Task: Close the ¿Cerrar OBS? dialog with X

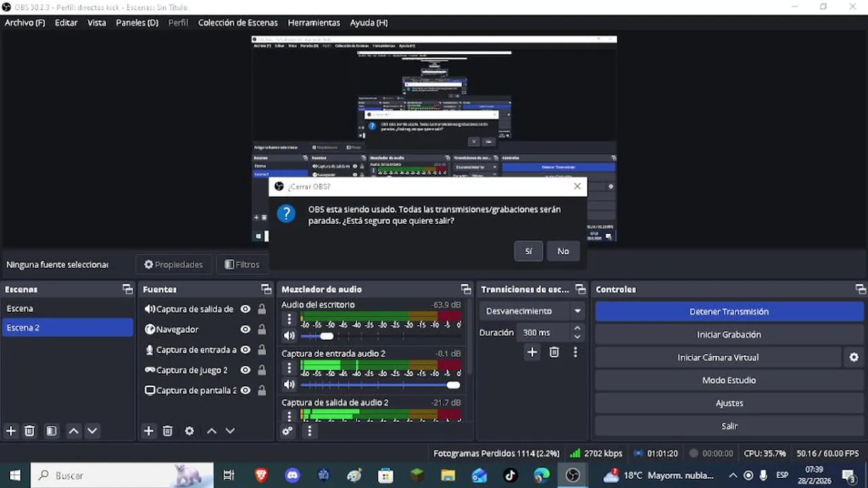Action: pos(577,186)
